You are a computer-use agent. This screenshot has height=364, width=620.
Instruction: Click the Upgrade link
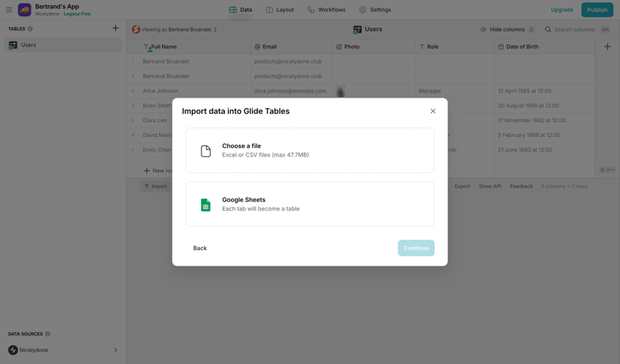[x=561, y=9]
